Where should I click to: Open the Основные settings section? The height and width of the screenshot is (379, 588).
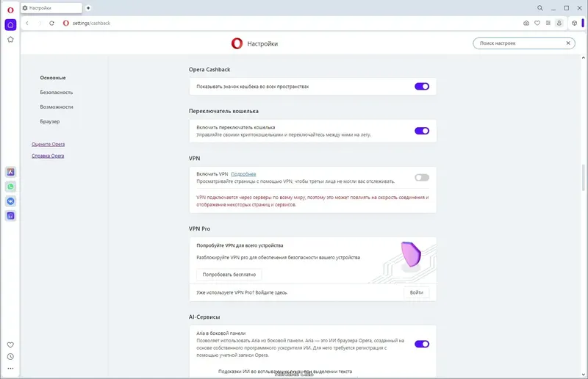(53, 78)
